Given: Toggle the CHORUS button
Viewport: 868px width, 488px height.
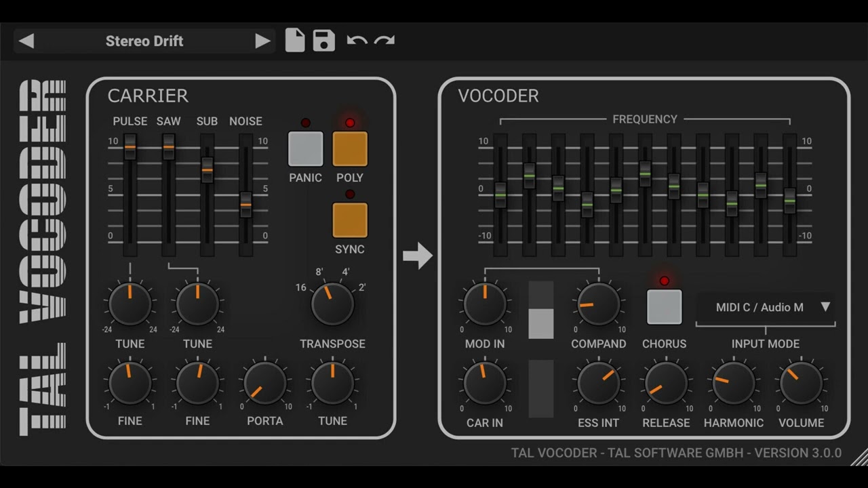Looking at the screenshot, I should [x=665, y=307].
